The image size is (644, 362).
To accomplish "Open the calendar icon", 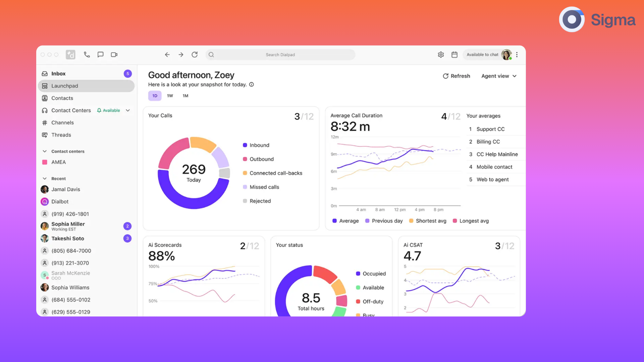I will [x=454, y=55].
